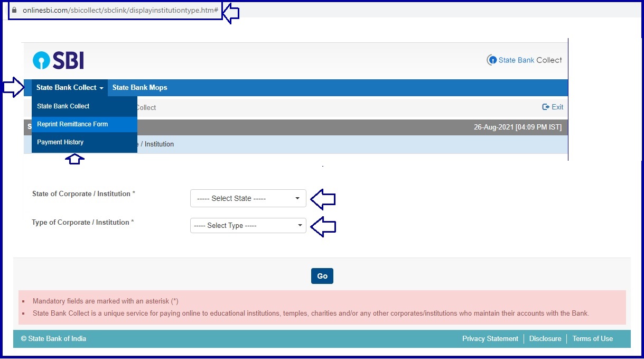
Task: Click the State Bank Collect logo on the right
Action: point(524,60)
